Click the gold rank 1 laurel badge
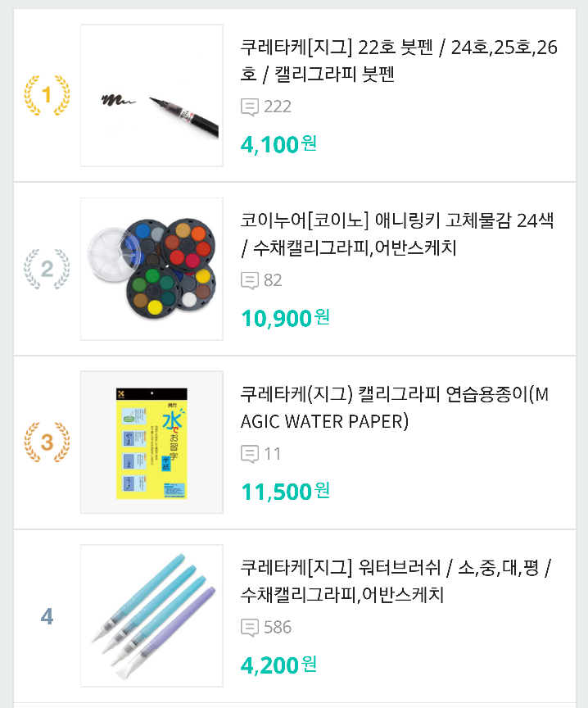588x708 pixels. click(x=47, y=95)
